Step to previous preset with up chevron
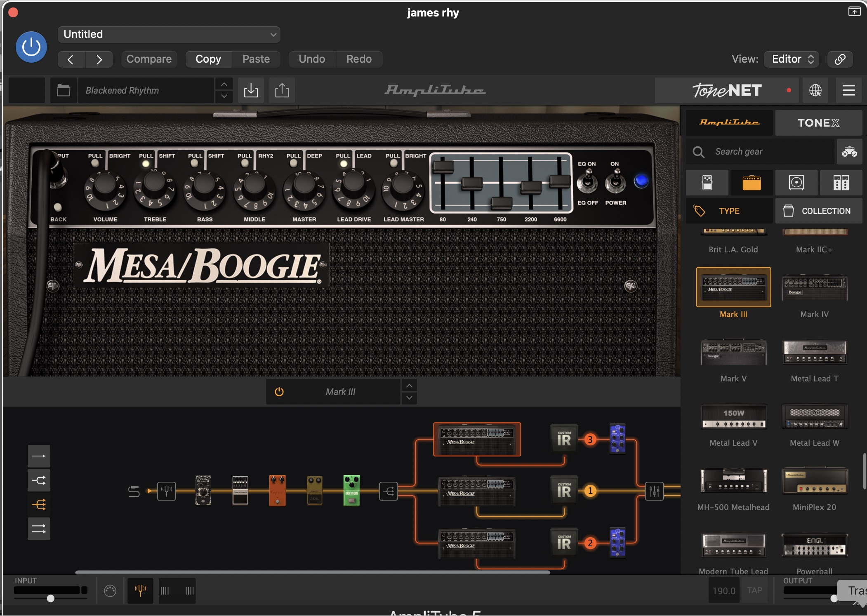Screen dimensions: 867x616 coord(224,84)
